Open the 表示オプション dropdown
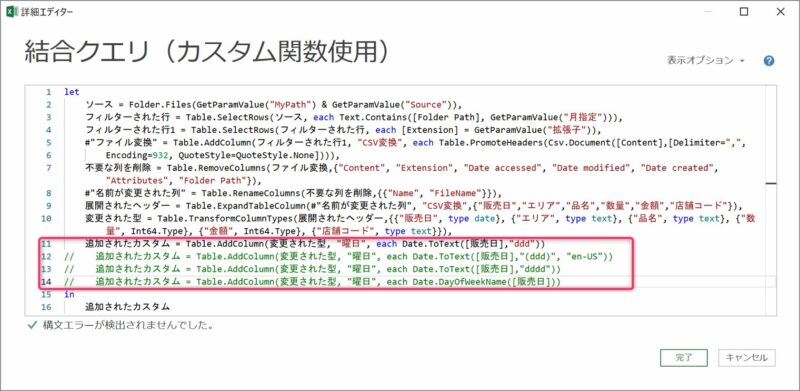The image size is (800, 391). pos(706,60)
